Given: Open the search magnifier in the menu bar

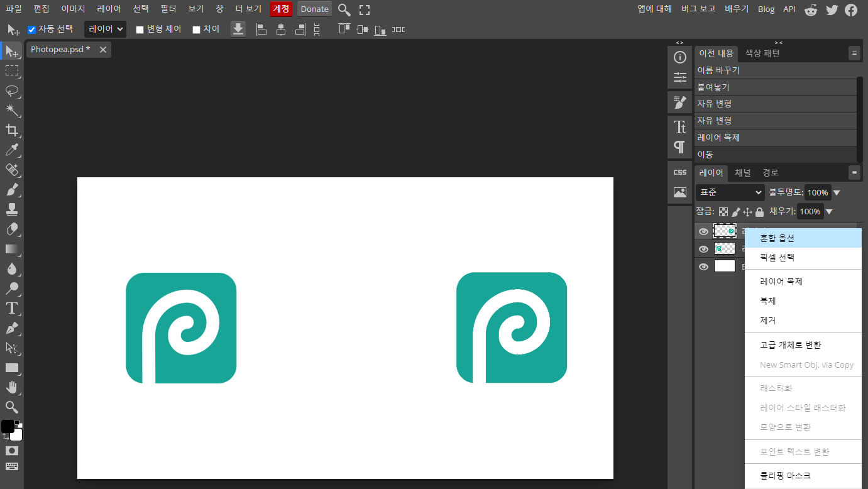Looking at the screenshot, I should coord(344,9).
